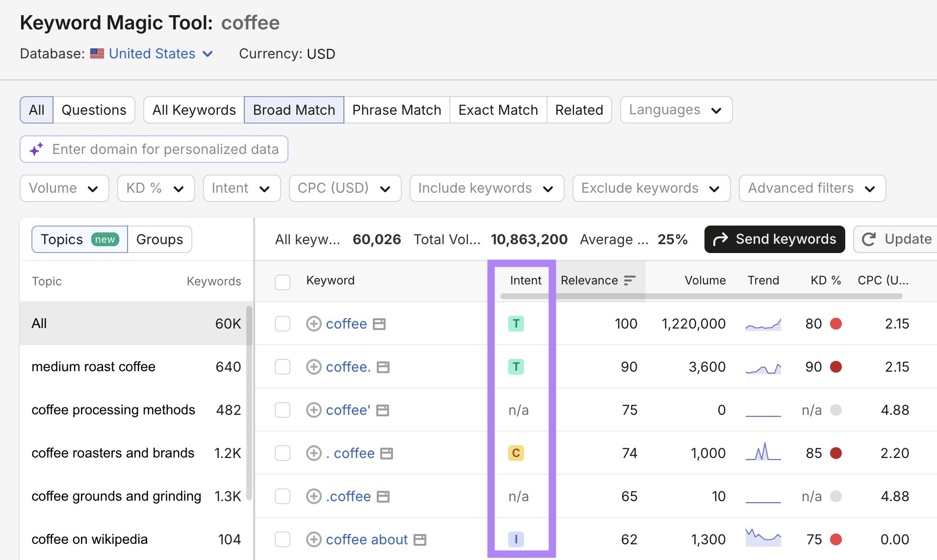Select the Exact Match tab
The image size is (937, 560).
pos(498,110)
